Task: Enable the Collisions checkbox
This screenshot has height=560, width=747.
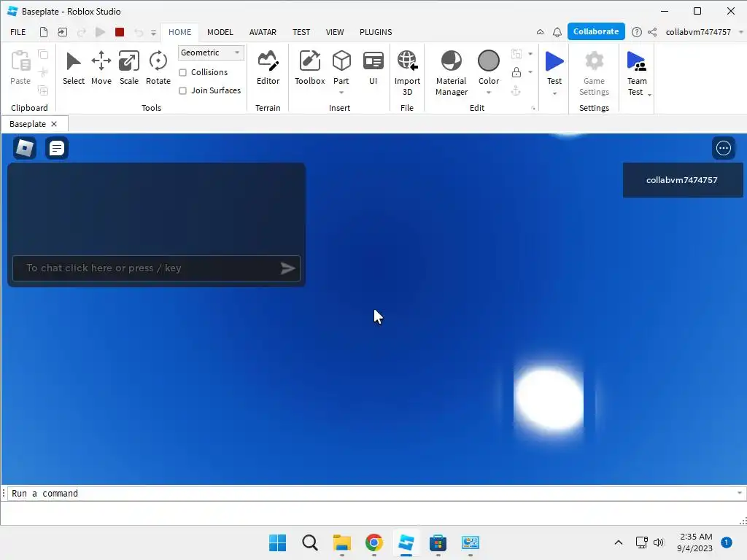Action: [182, 72]
